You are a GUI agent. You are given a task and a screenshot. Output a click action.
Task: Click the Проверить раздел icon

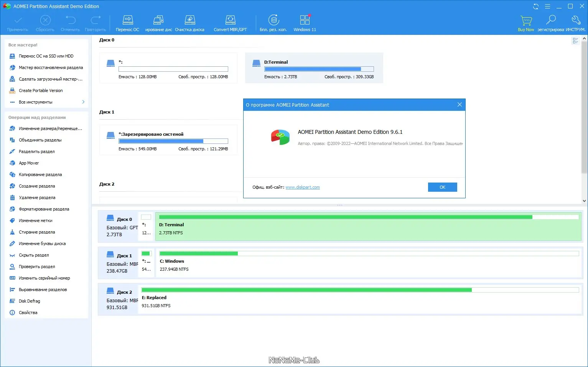[x=12, y=267]
